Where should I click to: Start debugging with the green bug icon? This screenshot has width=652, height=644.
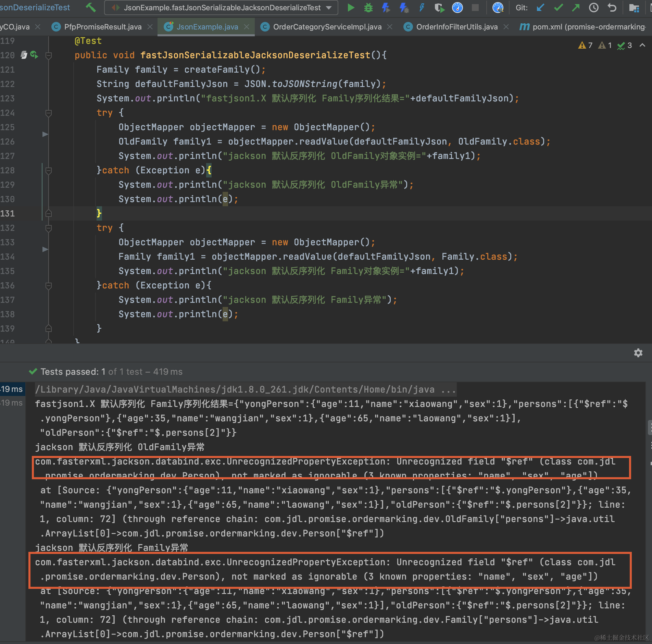[x=368, y=7]
